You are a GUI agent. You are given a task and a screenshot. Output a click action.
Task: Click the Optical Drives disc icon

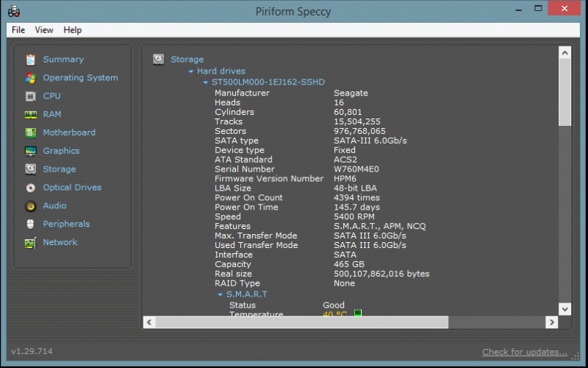tap(30, 188)
